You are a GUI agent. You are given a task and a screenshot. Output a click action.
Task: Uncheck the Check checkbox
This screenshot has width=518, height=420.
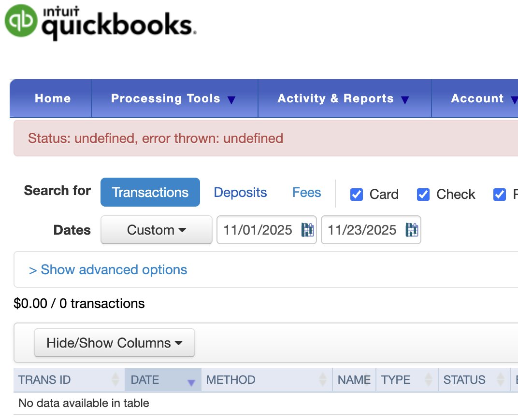tap(423, 195)
